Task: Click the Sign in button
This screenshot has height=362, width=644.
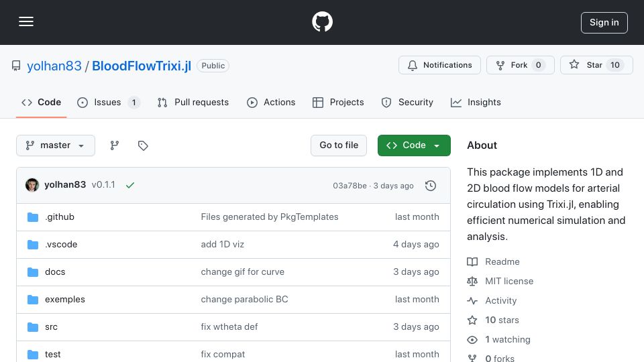Action: [604, 23]
